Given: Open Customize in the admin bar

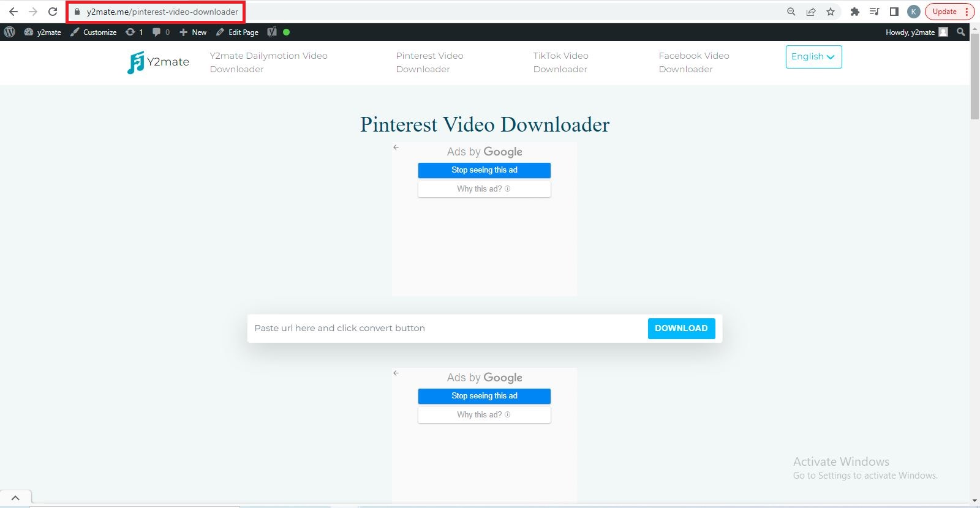Looking at the screenshot, I should point(94,32).
